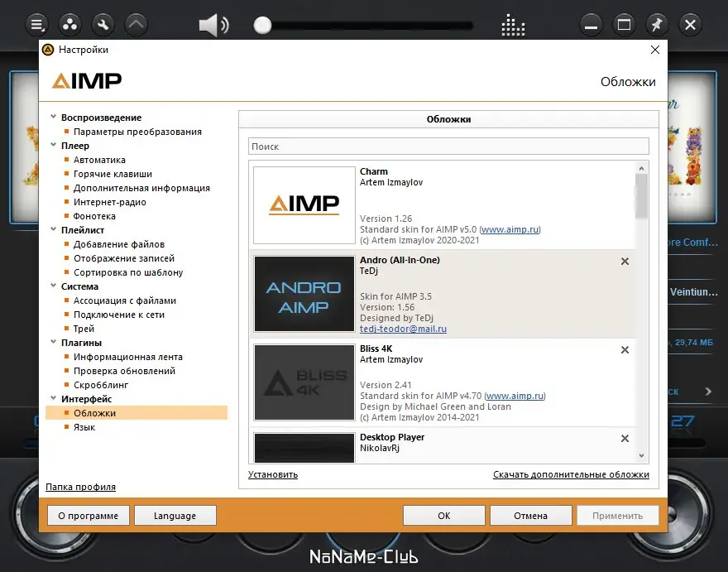
Task: Remove the Bliss 4K skin with X
Action: coord(625,350)
